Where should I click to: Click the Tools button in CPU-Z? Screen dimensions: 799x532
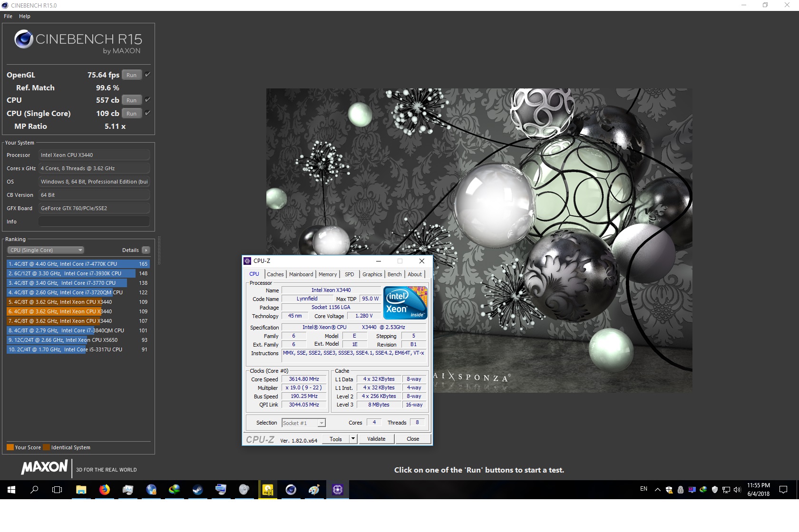336,439
